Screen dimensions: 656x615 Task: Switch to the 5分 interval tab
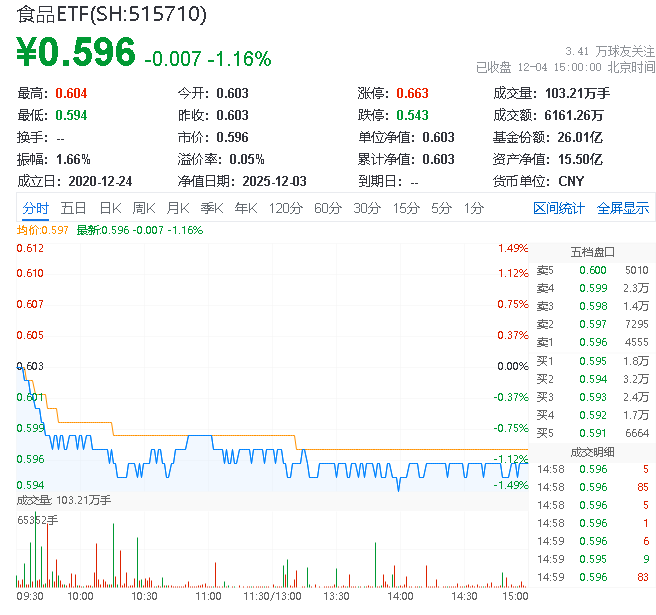coord(441,208)
